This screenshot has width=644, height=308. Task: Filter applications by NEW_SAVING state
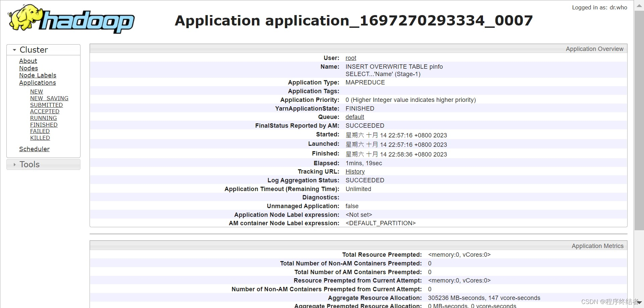(49, 98)
